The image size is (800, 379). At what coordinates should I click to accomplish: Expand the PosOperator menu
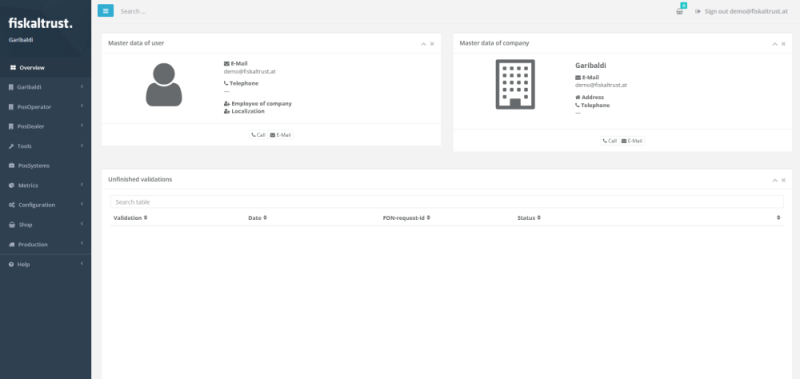coord(45,107)
